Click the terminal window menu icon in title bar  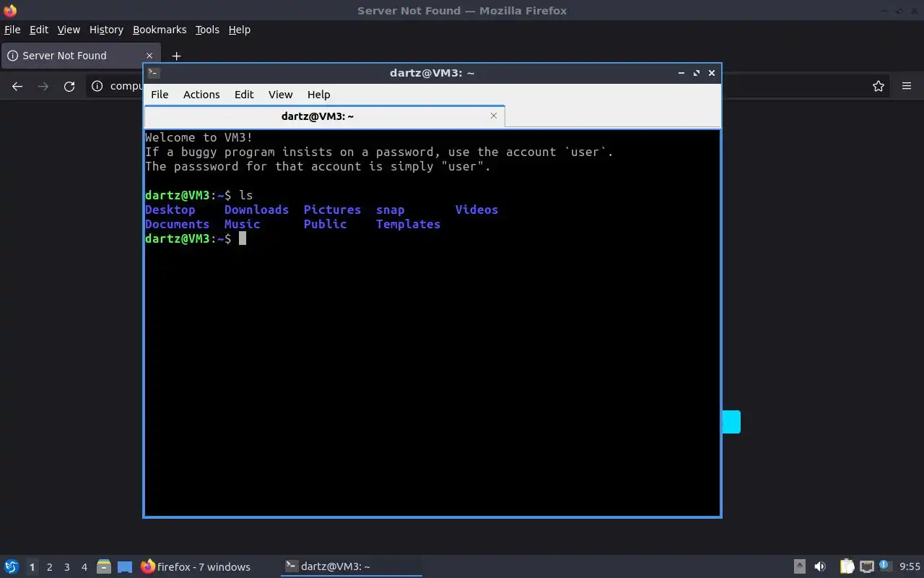(x=153, y=73)
